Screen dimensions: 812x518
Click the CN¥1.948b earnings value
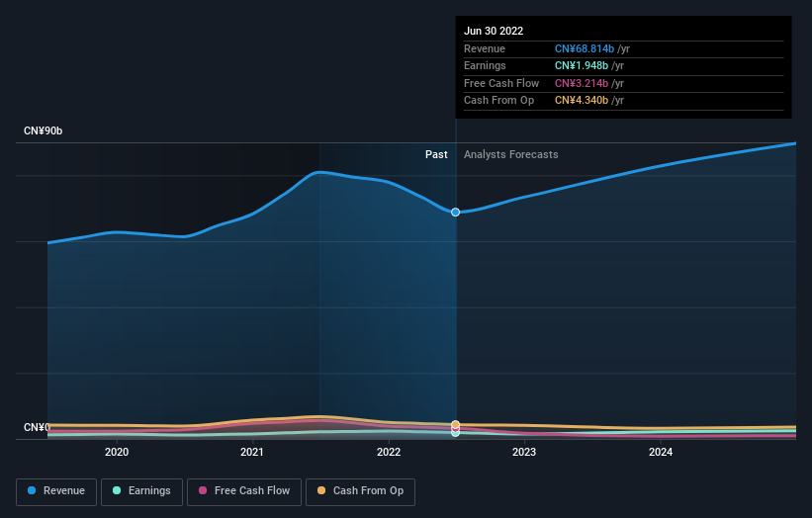[x=581, y=65]
